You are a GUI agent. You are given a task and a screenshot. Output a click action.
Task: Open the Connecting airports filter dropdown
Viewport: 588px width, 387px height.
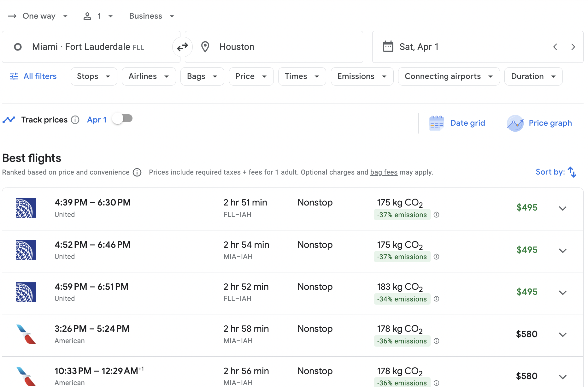449,76
